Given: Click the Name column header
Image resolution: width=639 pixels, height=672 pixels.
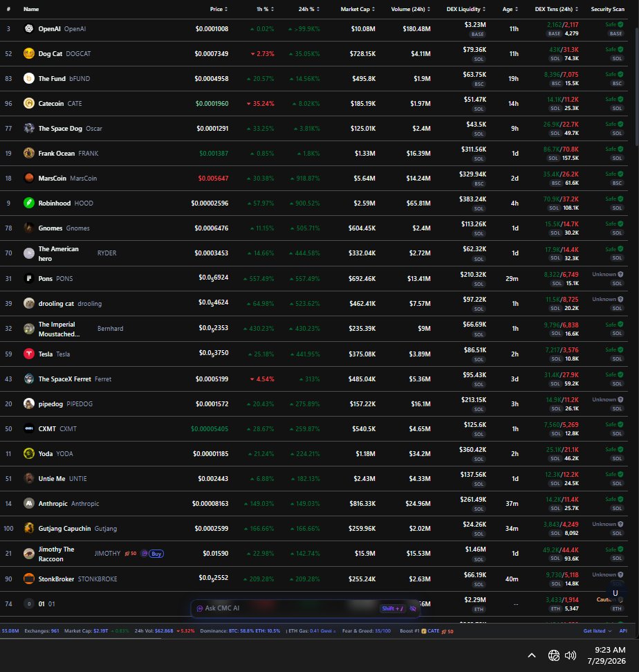Looking at the screenshot, I should 31,9.
